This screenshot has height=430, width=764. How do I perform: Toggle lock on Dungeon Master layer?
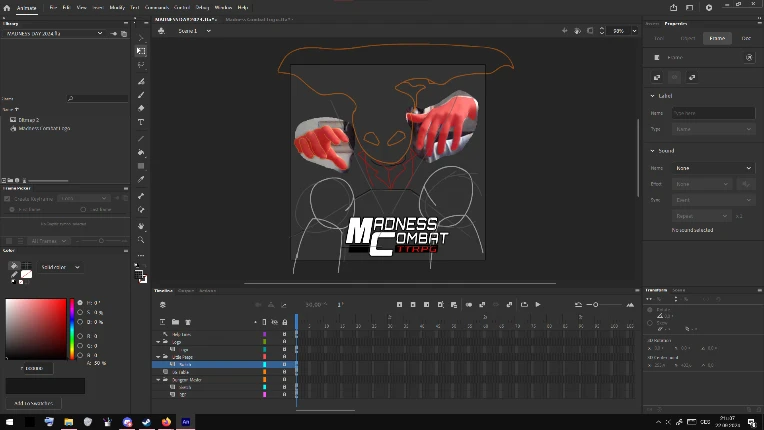click(285, 380)
